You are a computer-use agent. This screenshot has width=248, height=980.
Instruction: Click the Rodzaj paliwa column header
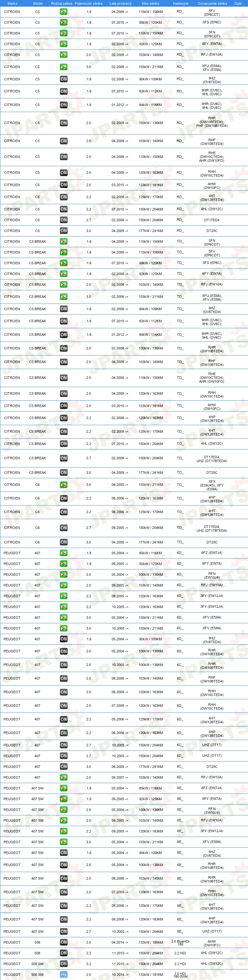pos(62,3)
